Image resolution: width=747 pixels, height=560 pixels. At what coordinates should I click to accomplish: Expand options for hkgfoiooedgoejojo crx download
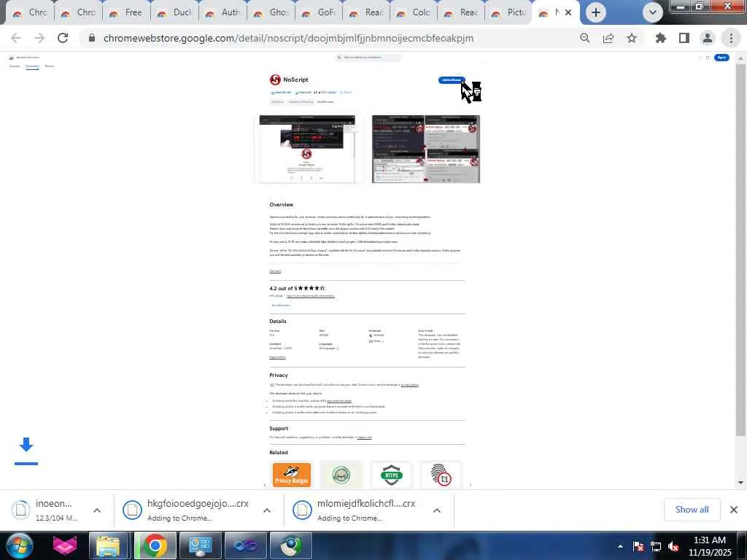pyautogui.click(x=267, y=510)
